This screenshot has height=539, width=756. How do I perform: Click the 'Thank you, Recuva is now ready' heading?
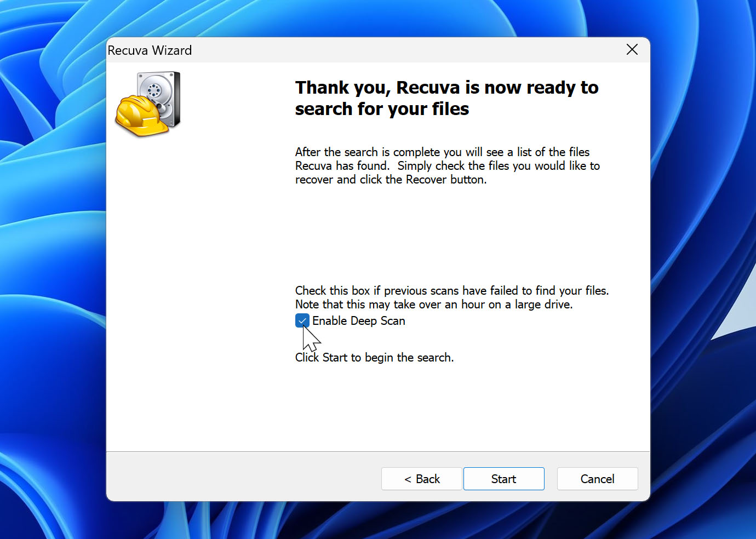tap(446, 98)
